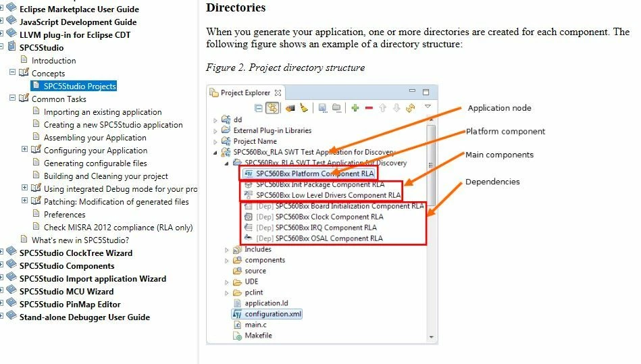The image size is (641, 364).
Task: Select [Dep] SPC560Bxx Clock Component RLA
Action: coord(319,217)
